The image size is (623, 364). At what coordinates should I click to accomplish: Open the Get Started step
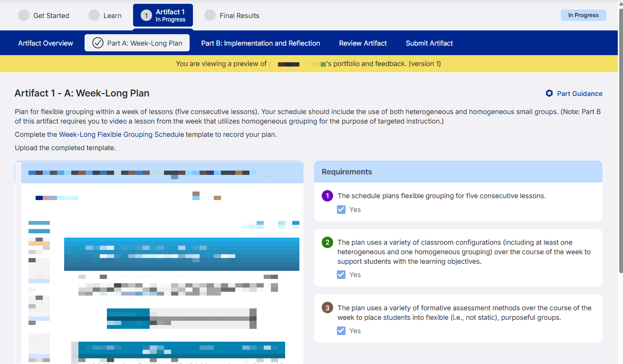coord(44,16)
